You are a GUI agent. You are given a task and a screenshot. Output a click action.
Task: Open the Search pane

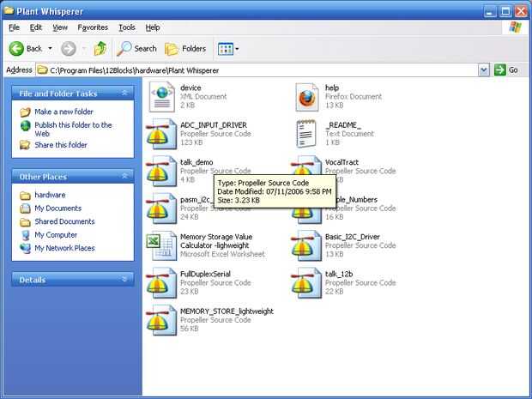click(136, 49)
